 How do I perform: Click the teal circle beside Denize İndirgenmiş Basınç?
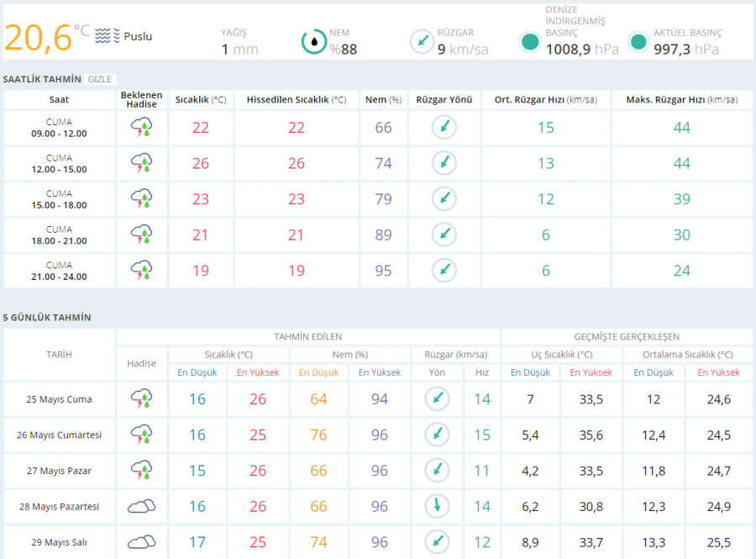click(x=530, y=41)
